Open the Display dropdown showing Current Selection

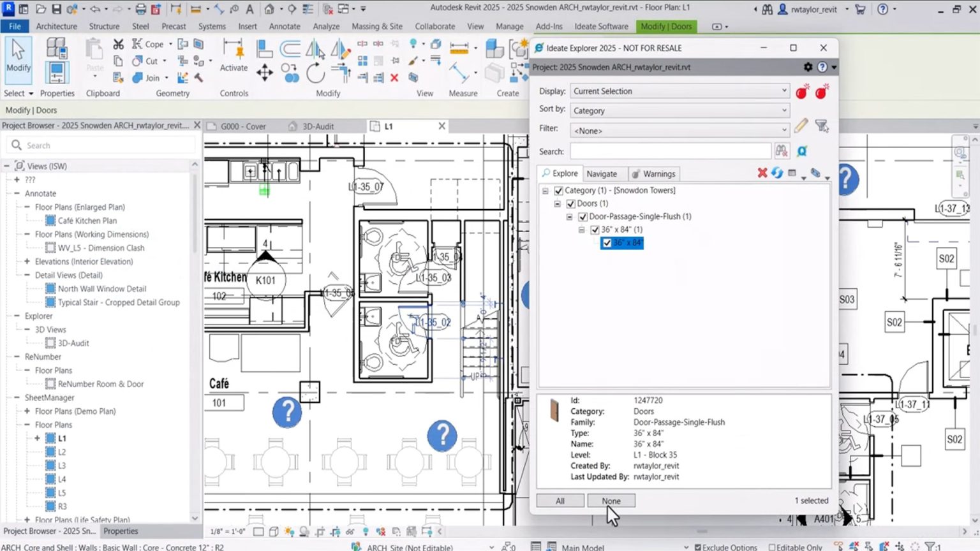click(x=679, y=91)
